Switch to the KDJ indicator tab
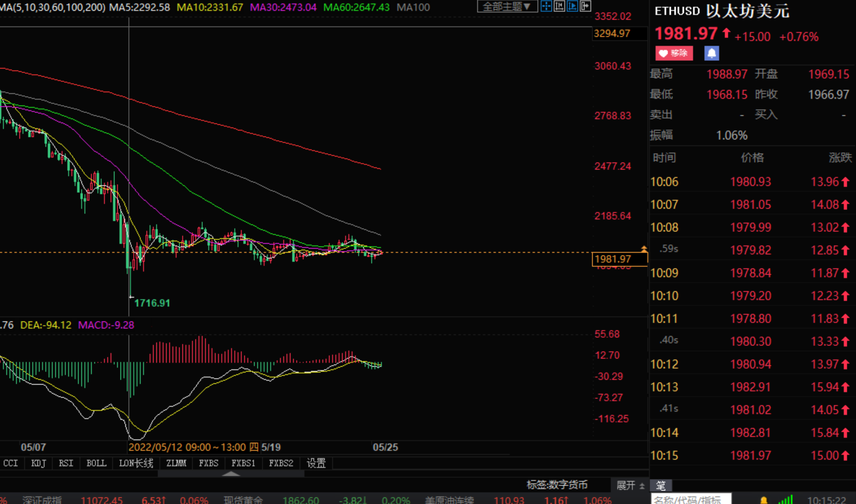 click(38, 463)
